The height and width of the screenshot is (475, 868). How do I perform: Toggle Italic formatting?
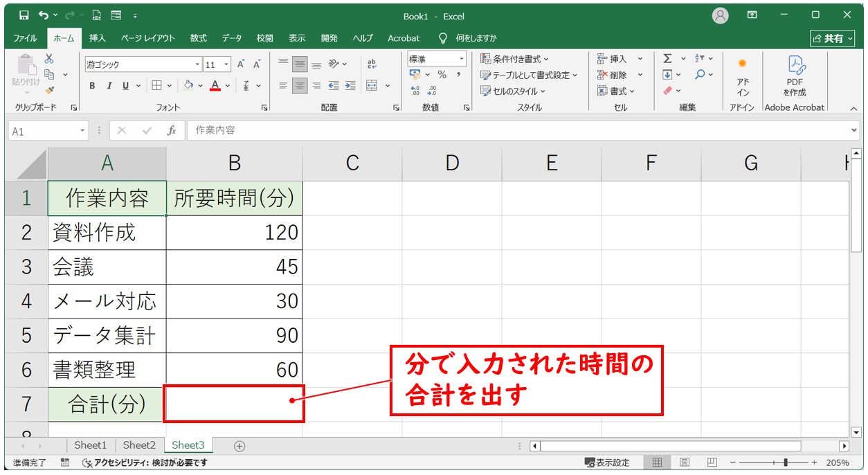tap(109, 86)
